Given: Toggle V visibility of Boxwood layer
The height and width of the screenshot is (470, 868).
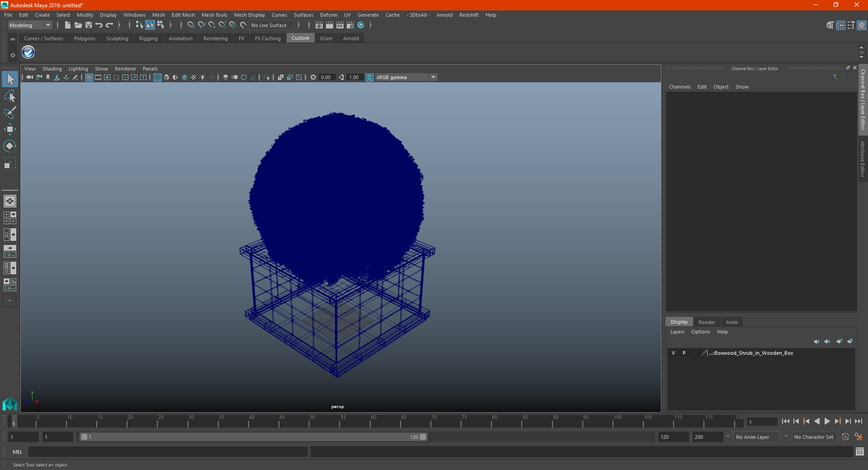Looking at the screenshot, I should click(x=673, y=353).
